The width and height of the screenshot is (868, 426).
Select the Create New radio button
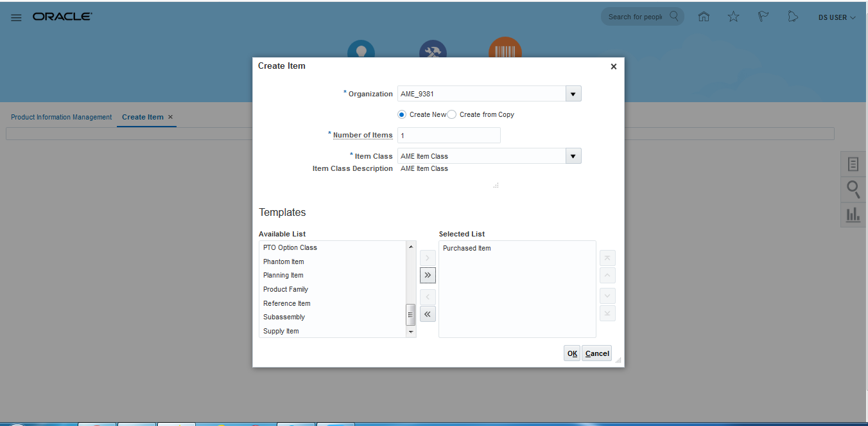402,114
